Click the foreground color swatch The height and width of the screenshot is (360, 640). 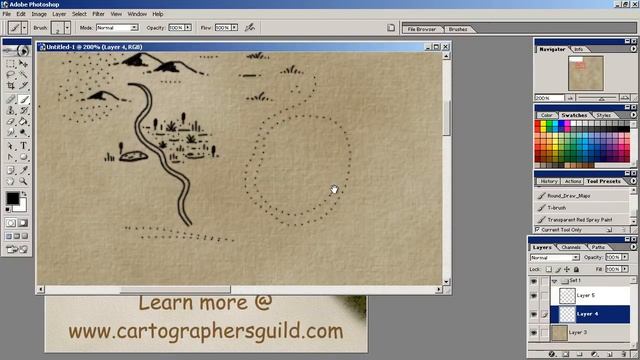(x=12, y=198)
